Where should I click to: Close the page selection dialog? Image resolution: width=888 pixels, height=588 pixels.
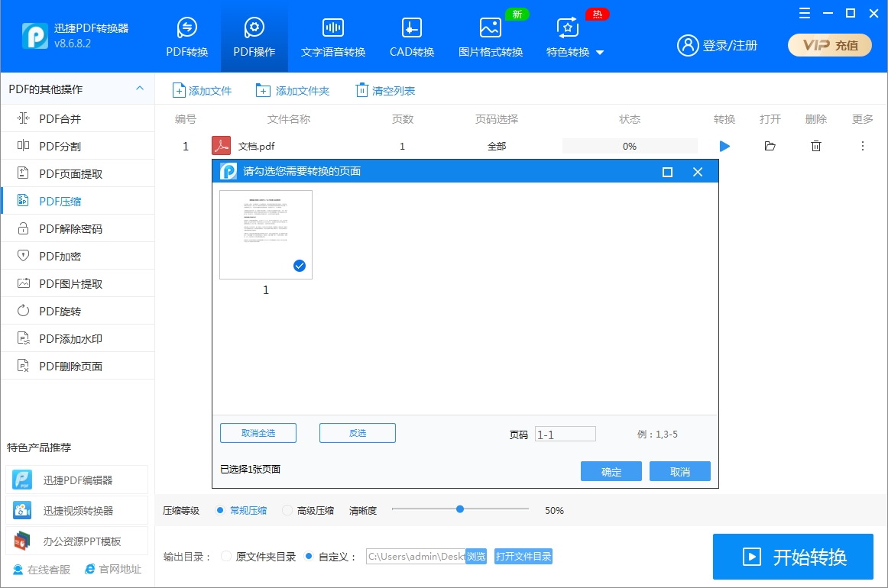click(698, 172)
